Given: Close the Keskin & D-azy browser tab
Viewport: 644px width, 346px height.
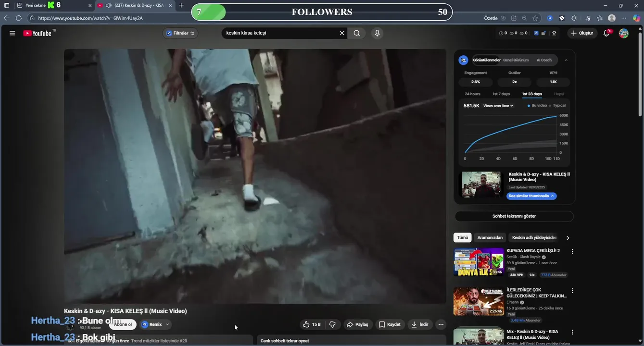Looking at the screenshot, I should pos(170,5).
